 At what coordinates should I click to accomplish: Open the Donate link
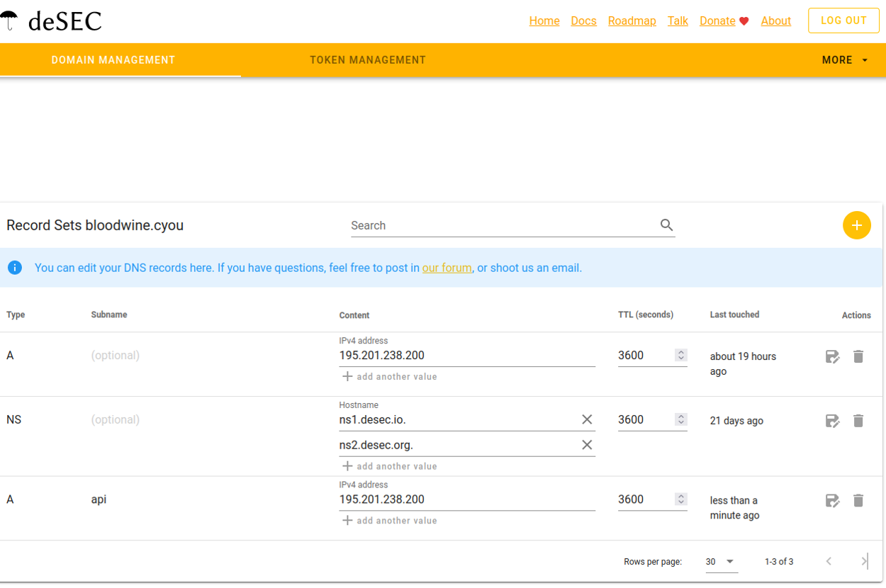717,21
